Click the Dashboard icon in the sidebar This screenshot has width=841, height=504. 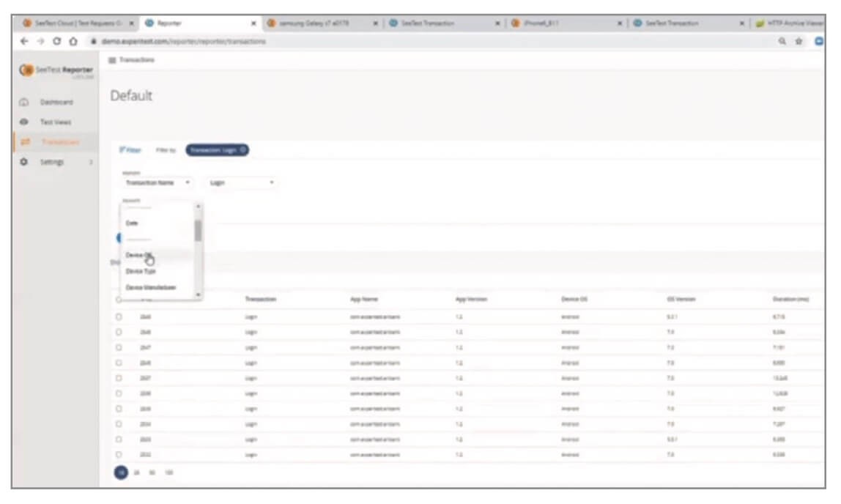pyautogui.click(x=23, y=103)
